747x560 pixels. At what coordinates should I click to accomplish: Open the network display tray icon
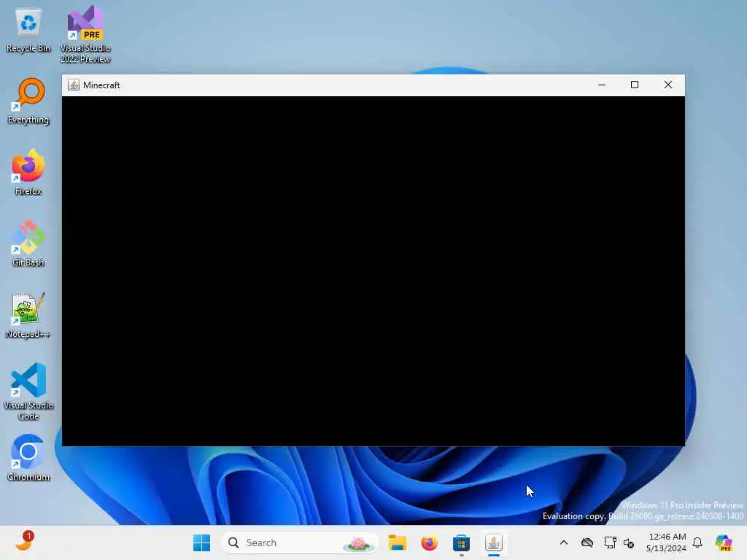610,542
